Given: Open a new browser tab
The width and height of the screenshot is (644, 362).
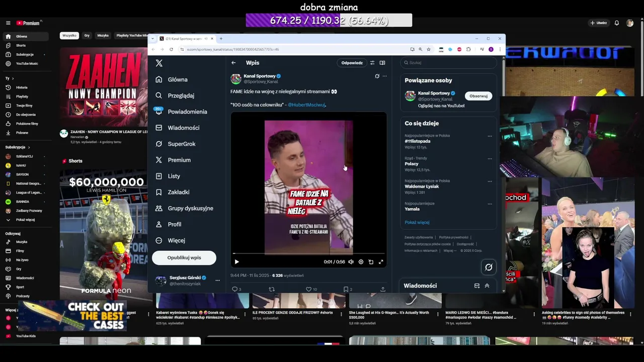Looking at the screenshot, I should 221,39.
